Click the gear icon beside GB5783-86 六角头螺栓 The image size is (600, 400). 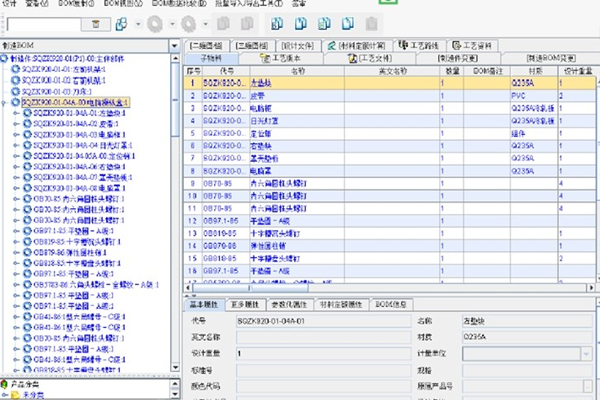pyautogui.click(x=27, y=284)
